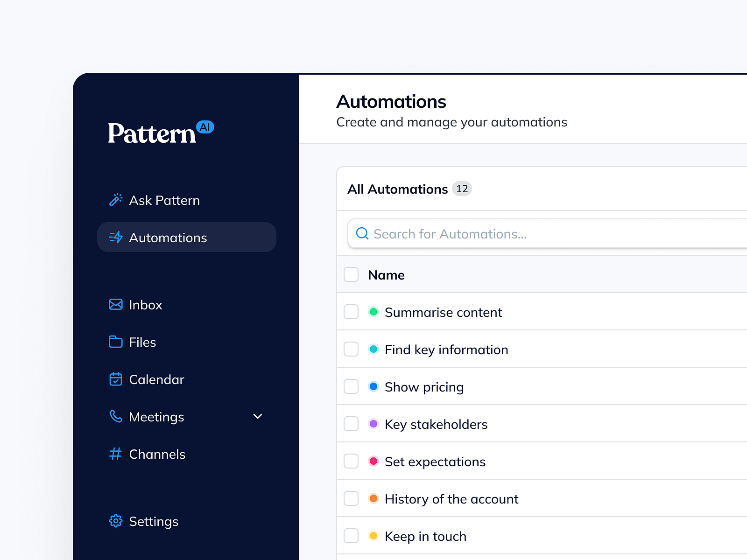The width and height of the screenshot is (747, 560).
Task: Click the 12 count badge
Action: click(x=462, y=189)
